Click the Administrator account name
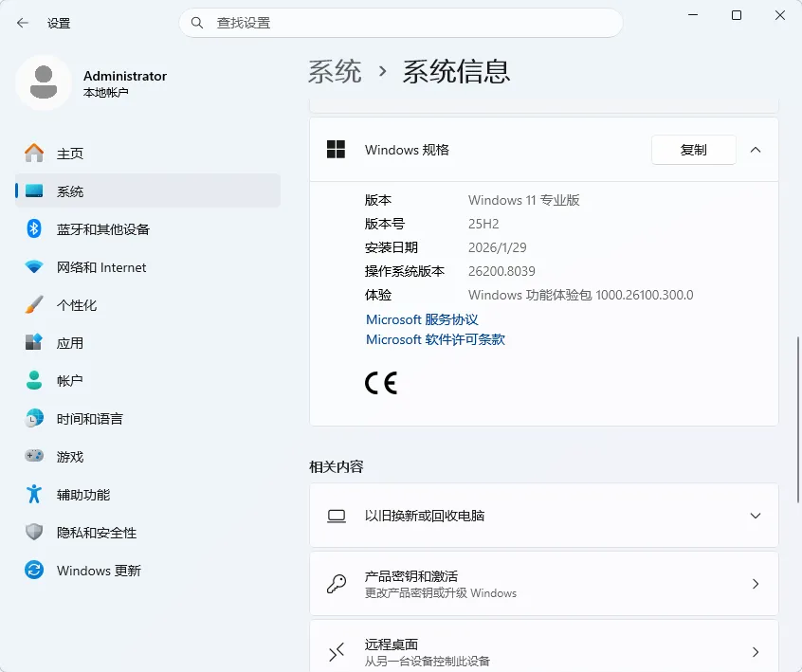The width and height of the screenshot is (802, 672). tap(125, 76)
